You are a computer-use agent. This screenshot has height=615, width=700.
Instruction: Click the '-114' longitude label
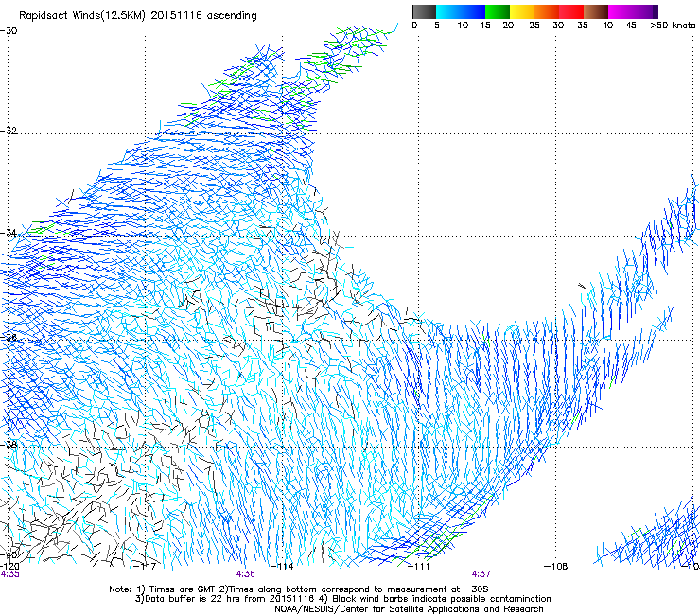tap(282, 567)
